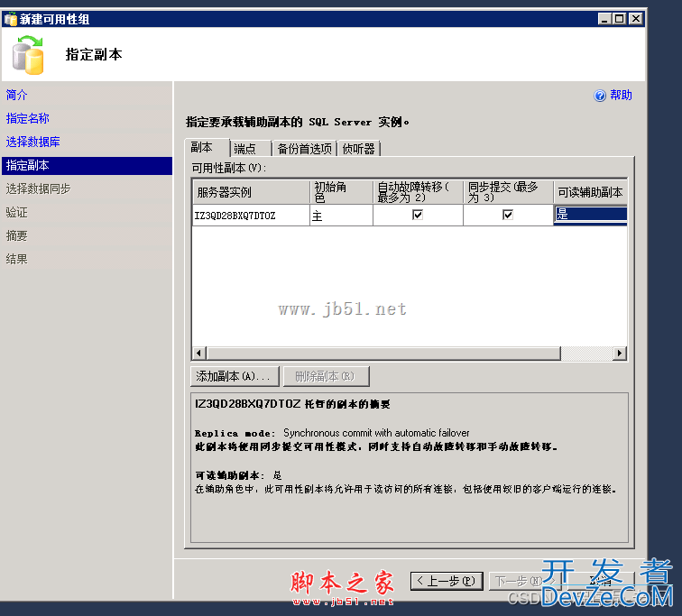Switch to the 端点 tab
682x616 pixels.
[x=251, y=149]
